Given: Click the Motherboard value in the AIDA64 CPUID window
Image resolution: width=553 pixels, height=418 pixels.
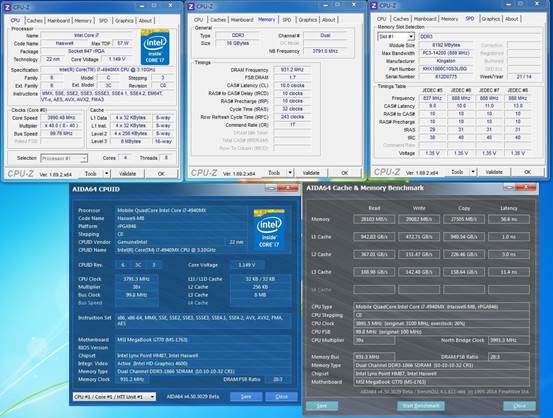Looking at the screenshot, I should (203, 340).
